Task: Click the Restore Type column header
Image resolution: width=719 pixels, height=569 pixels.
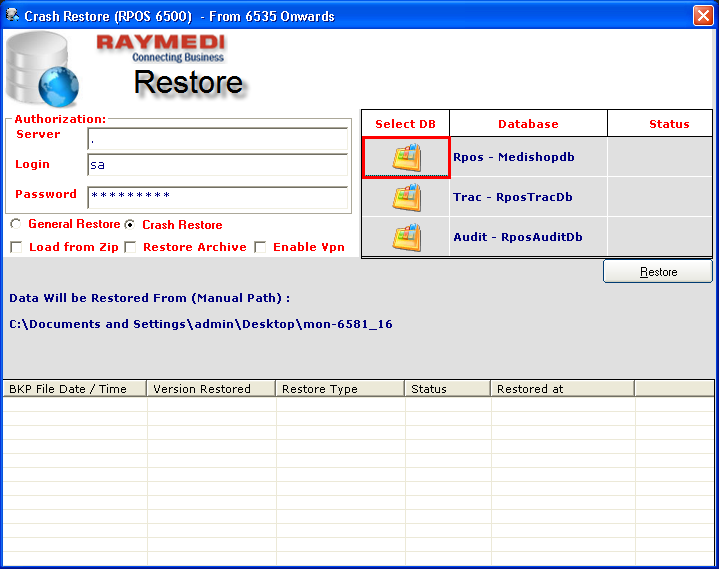Action: [x=340, y=389]
